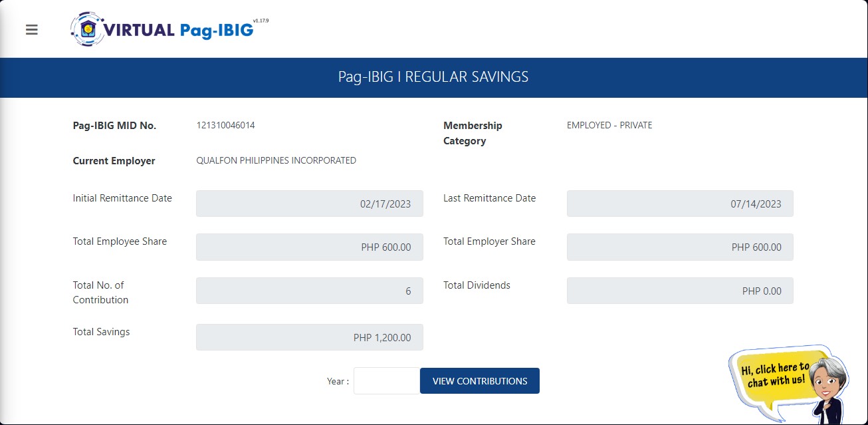Viewport: 868px width, 425px height.
Task: Open the hamburger navigation menu
Action: [32, 30]
